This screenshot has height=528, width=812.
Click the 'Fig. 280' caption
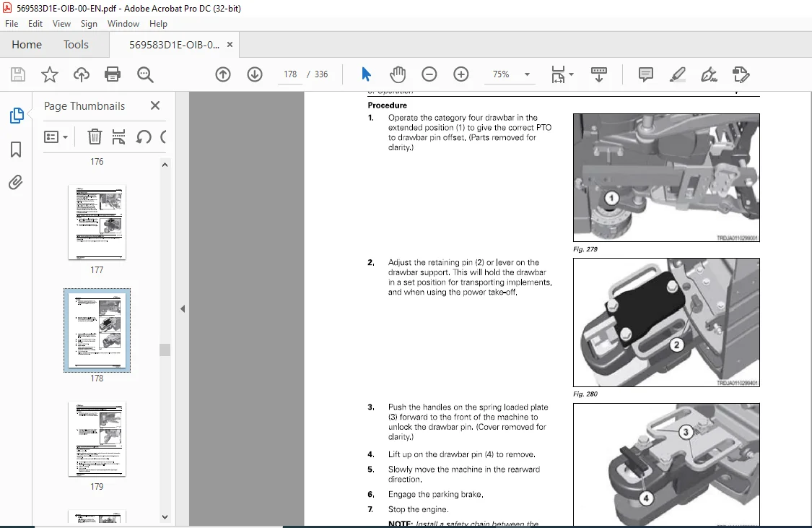click(x=585, y=394)
